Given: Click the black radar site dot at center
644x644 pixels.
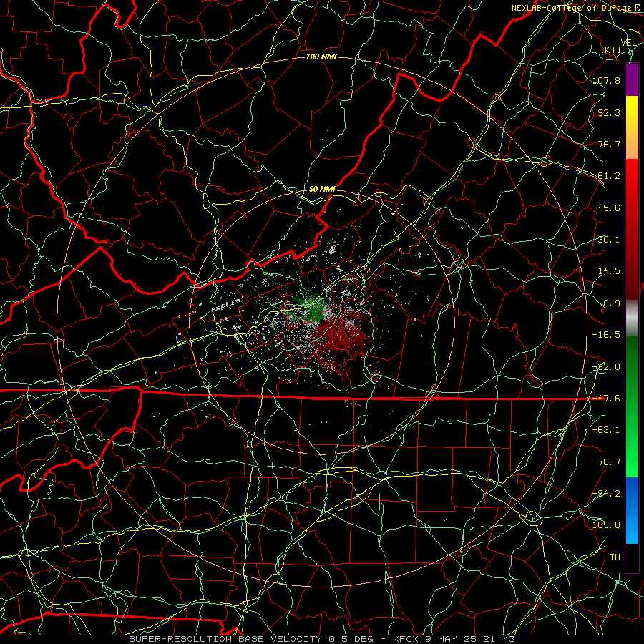Looking at the screenshot, I should (x=323, y=323).
